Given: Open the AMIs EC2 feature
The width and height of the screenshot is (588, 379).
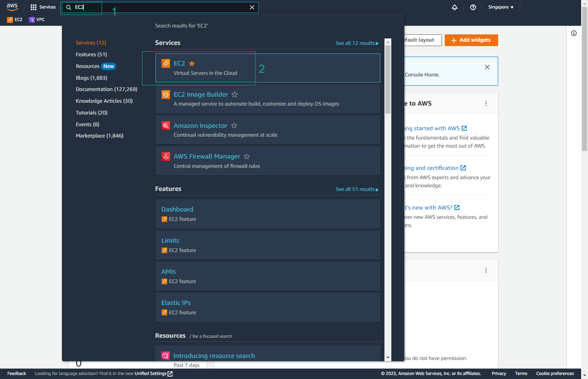Looking at the screenshot, I should tap(169, 272).
